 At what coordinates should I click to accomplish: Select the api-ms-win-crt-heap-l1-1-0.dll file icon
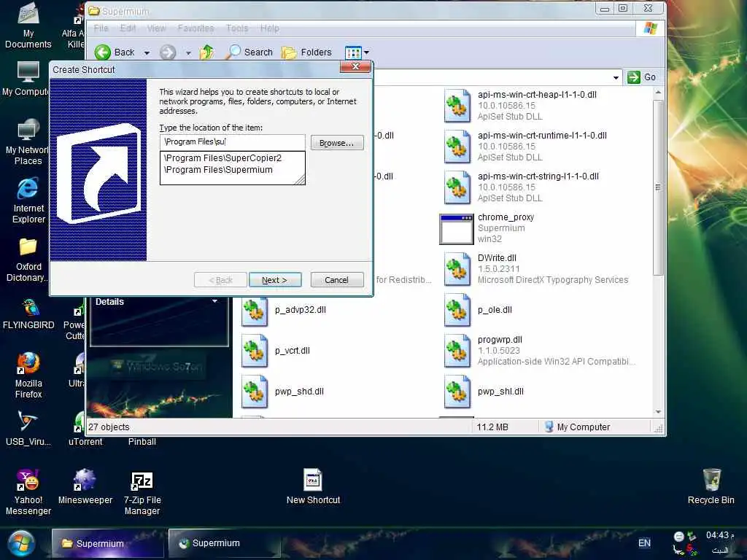(x=457, y=106)
